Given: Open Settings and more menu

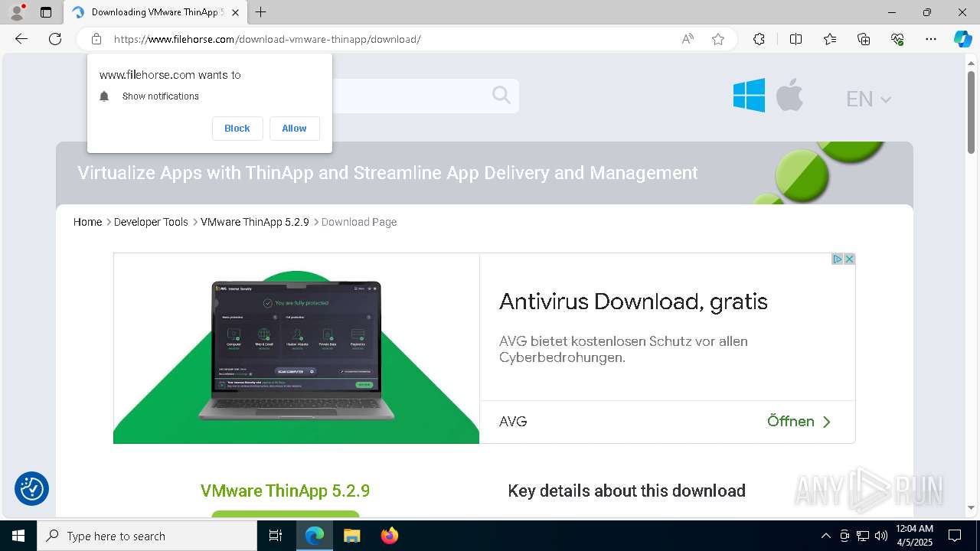Looking at the screenshot, I should pos(931,39).
